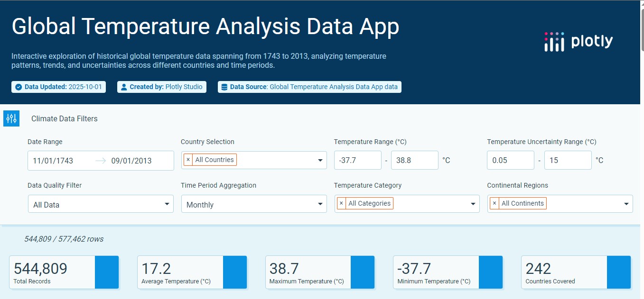Click the Data Updated checkmark icon
This screenshot has height=299, width=644.
tap(19, 87)
